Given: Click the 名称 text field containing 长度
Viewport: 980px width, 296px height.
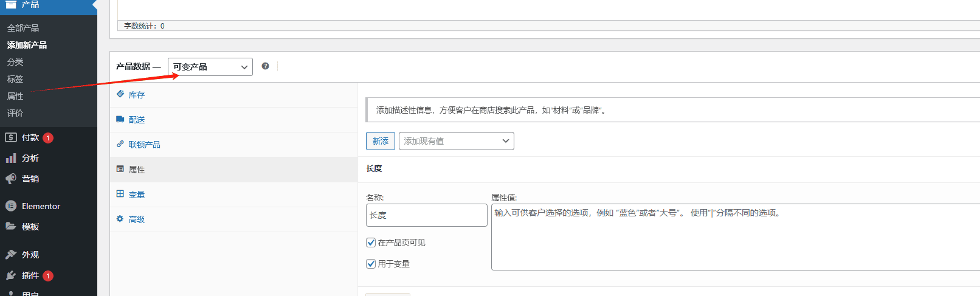Looking at the screenshot, I should click(426, 215).
